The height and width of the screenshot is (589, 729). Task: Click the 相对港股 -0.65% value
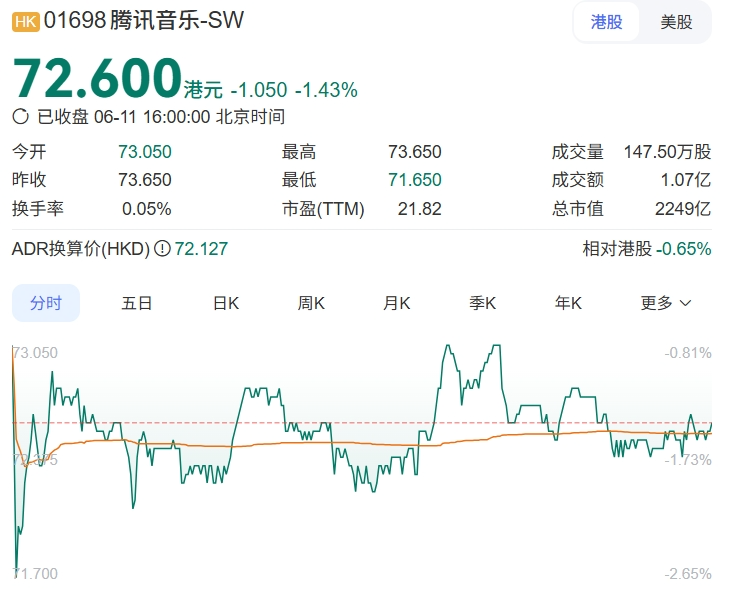tap(683, 249)
